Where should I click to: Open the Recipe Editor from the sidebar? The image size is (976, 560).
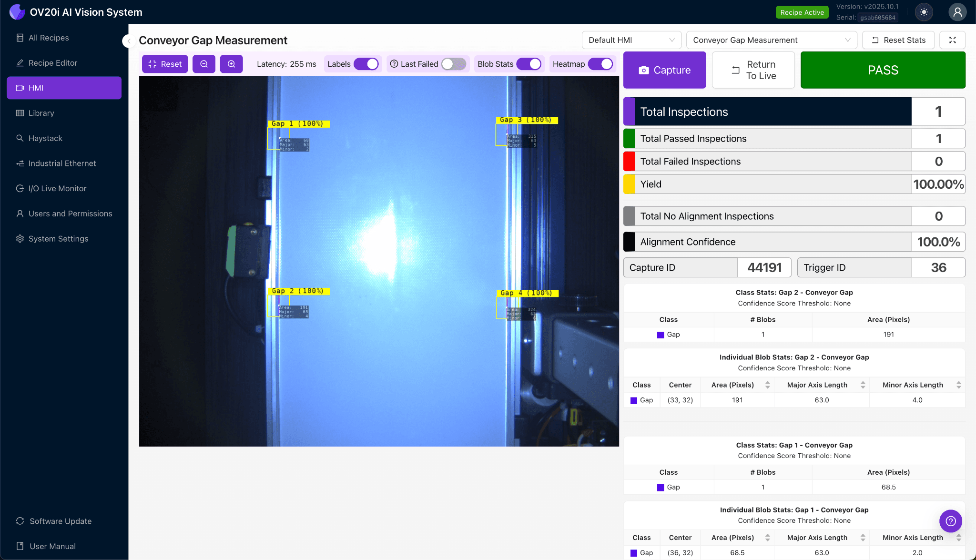[52, 62]
